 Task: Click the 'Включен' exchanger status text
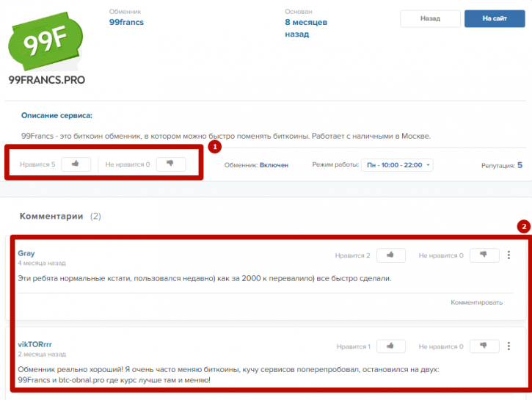[274, 165]
